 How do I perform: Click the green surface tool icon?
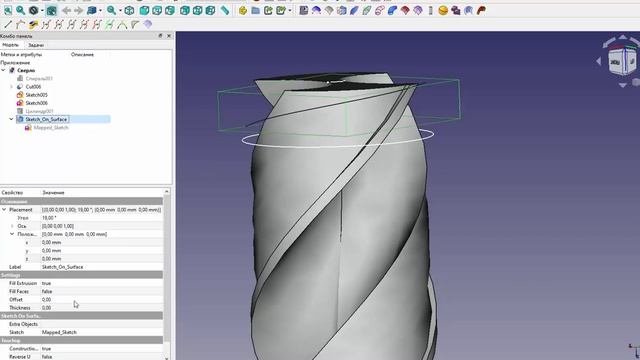[x=367, y=11]
